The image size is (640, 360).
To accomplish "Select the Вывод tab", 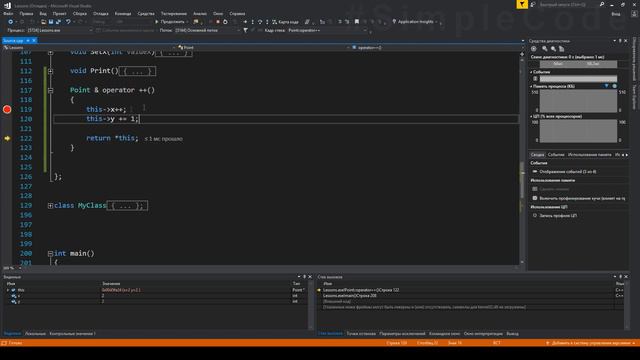I will pyautogui.click(x=512, y=333).
